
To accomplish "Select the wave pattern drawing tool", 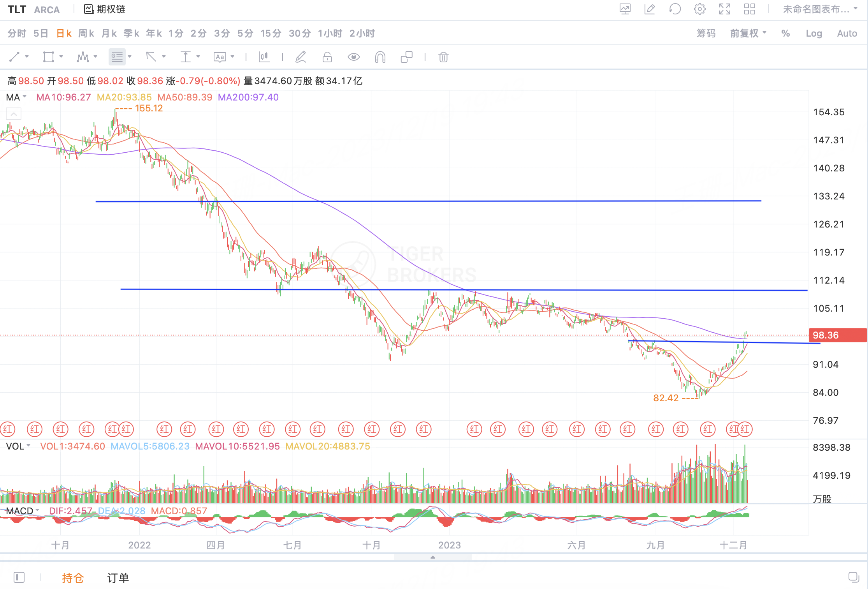I will tap(83, 57).
